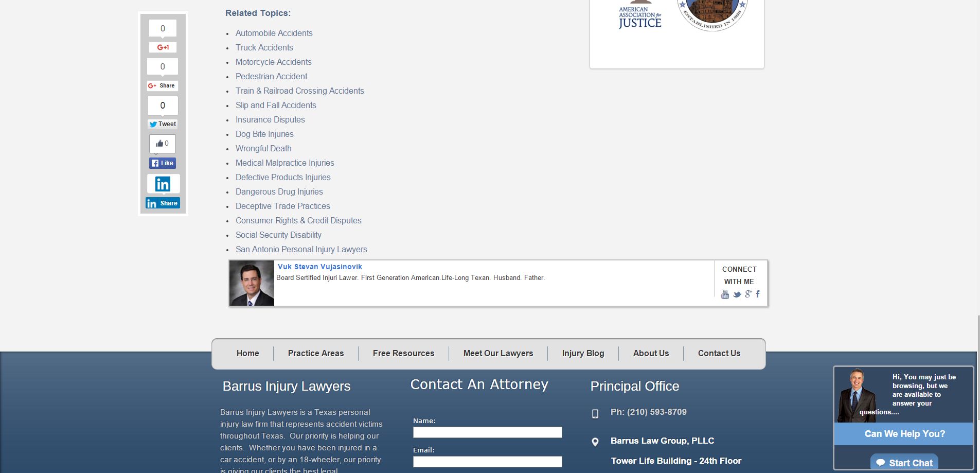Click the Twitter Tweet button
980x473 pixels.
point(163,124)
